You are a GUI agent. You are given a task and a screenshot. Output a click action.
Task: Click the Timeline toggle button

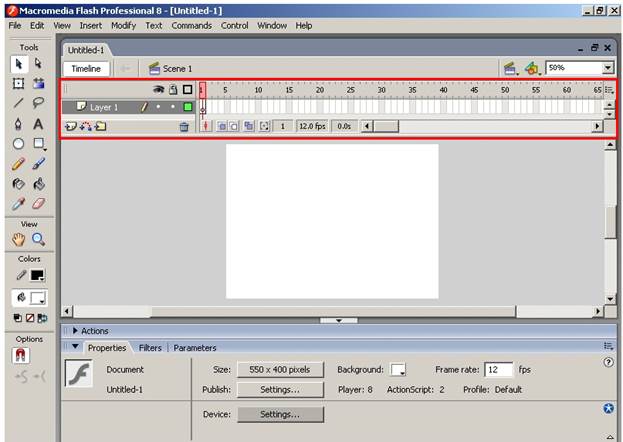click(x=86, y=69)
